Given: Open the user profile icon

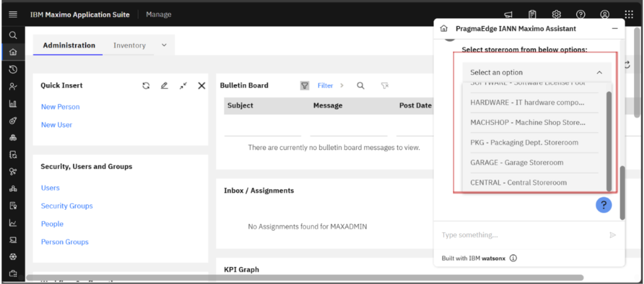Looking at the screenshot, I should [x=604, y=14].
